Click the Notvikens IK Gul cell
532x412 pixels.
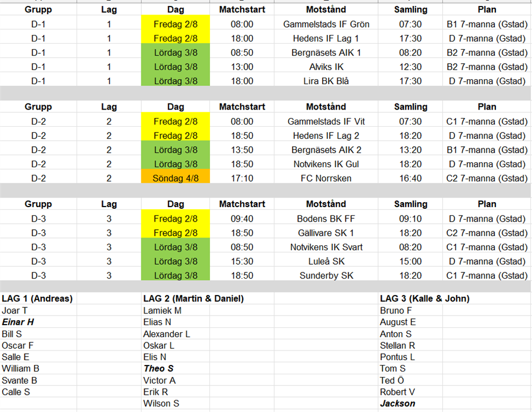click(326, 164)
